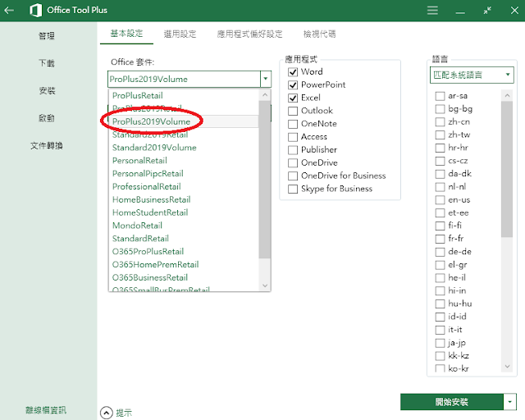The width and height of the screenshot is (525, 420).
Task: Uncheck the PowerPoint checkbox
Action: [293, 85]
